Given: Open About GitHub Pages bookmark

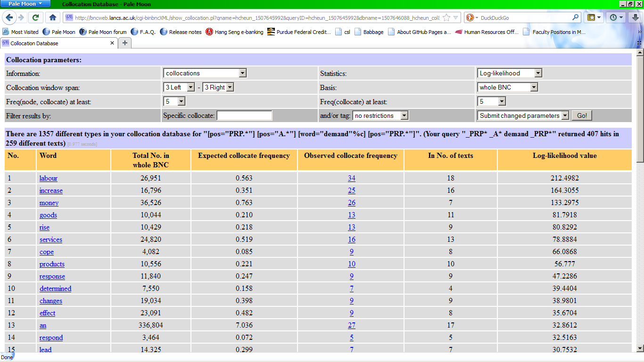Looking at the screenshot, I should (x=420, y=32).
